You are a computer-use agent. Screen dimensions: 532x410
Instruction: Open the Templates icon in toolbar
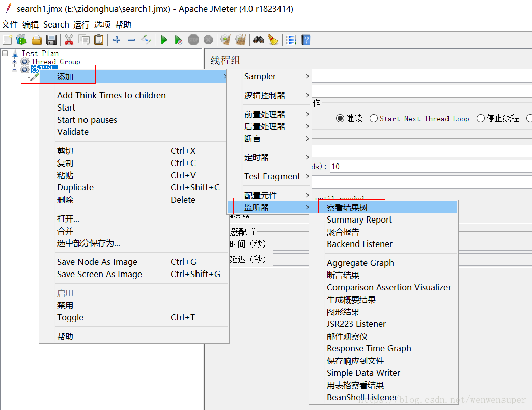tap(22, 40)
